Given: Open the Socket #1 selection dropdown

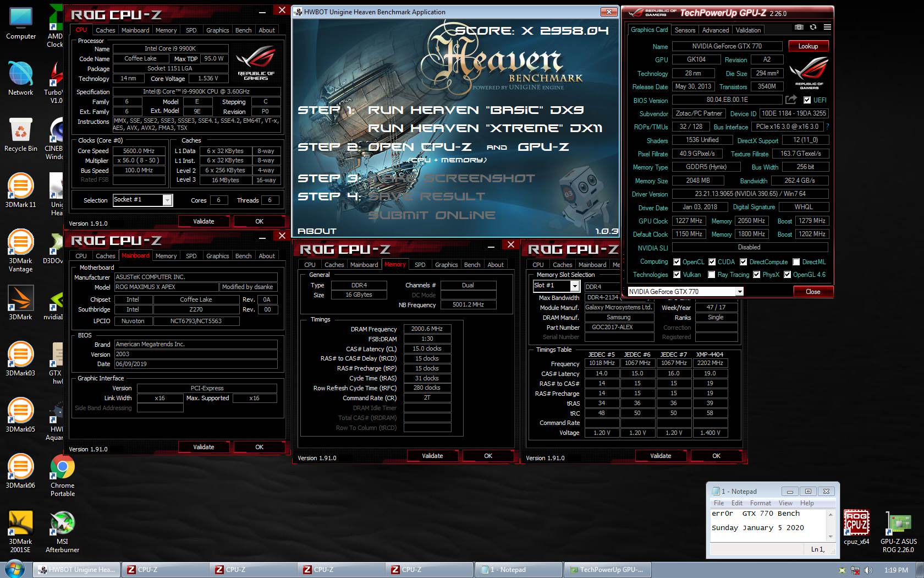Looking at the screenshot, I should 167,200.
